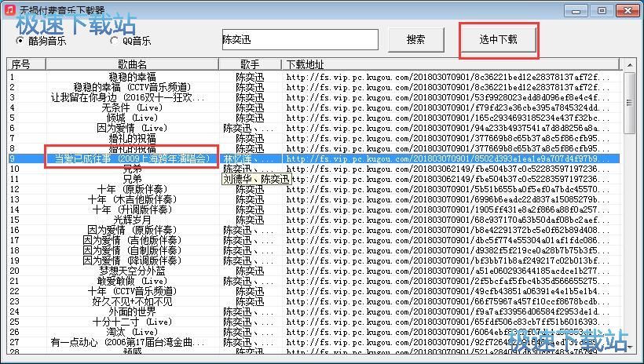
Task: Select row 1 song 稳稳的幸福
Action: 132,77
